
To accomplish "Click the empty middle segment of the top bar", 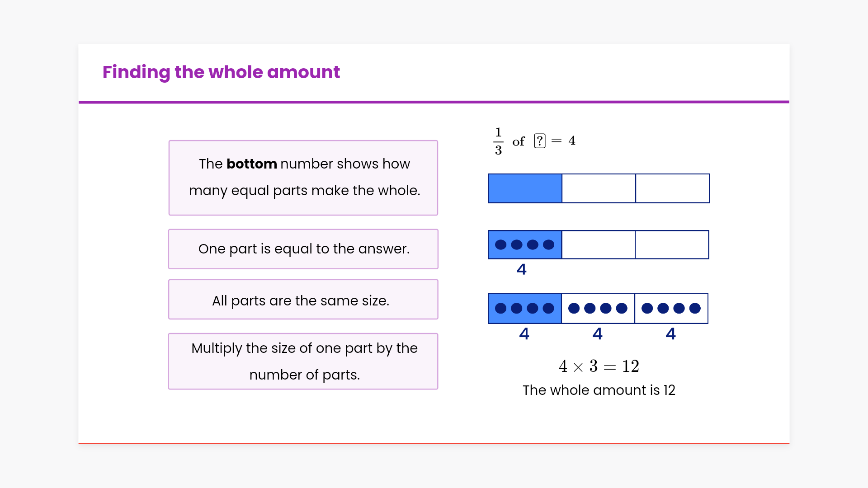I will [x=599, y=188].
